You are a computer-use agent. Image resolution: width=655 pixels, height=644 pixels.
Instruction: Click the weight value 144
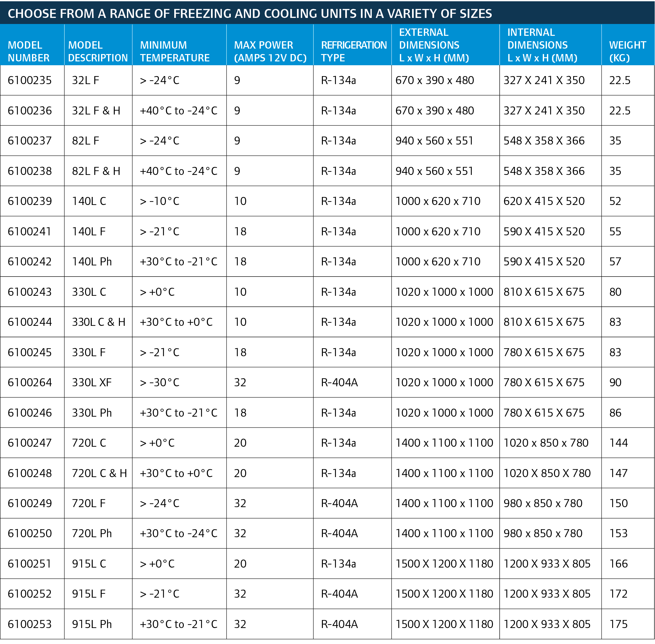click(619, 443)
